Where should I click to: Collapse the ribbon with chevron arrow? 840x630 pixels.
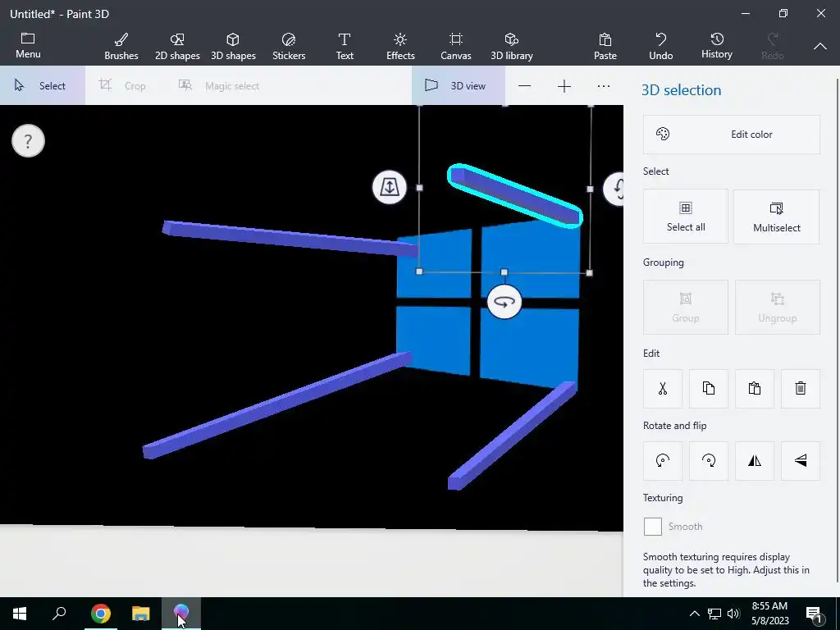(x=820, y=47)
